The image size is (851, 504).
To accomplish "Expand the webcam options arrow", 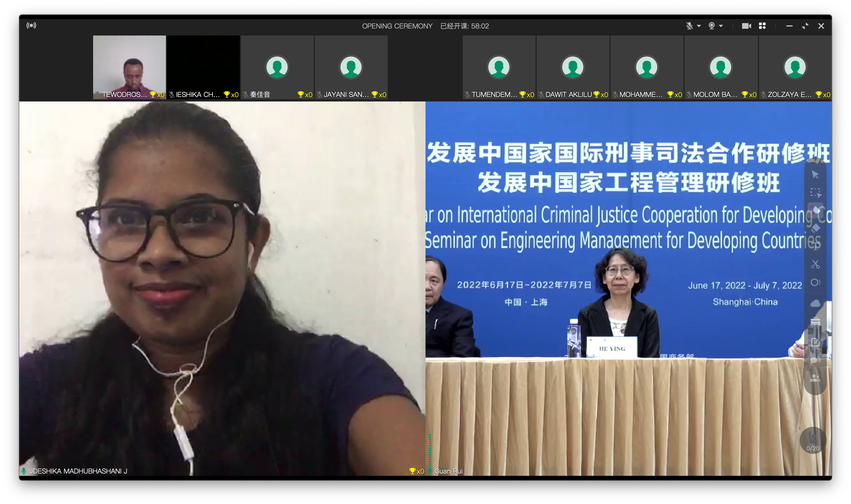I will [721, 26].
